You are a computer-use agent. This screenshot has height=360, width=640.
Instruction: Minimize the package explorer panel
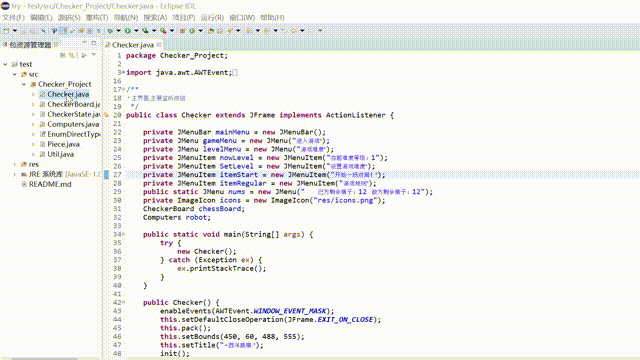pos(84,43)
